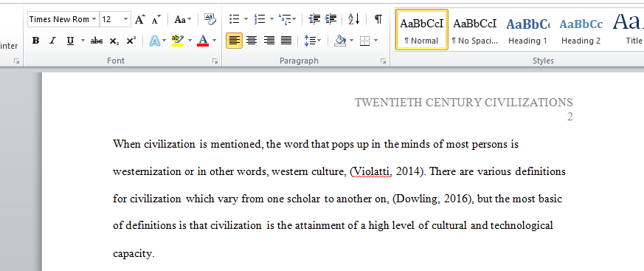The height and width of the screenshot is (271, 644).
Task: Expand highlight color dropdown arrow
Action: 190,41
